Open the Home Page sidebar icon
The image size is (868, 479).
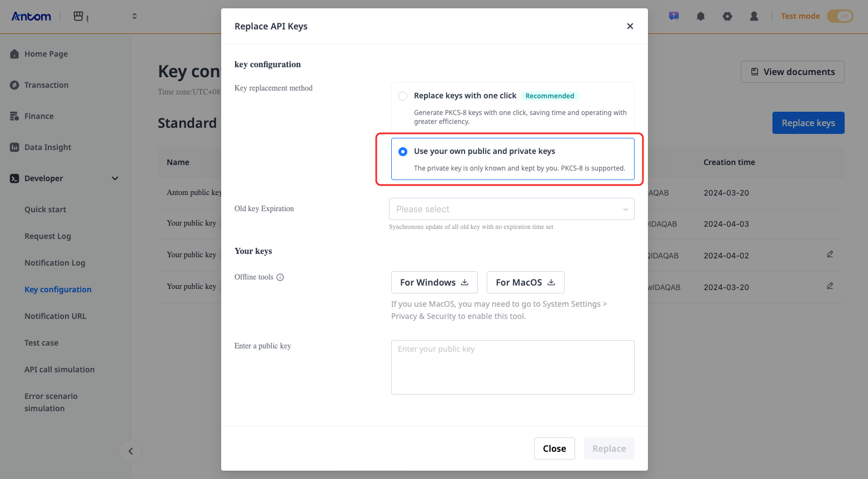click(14, 53)
